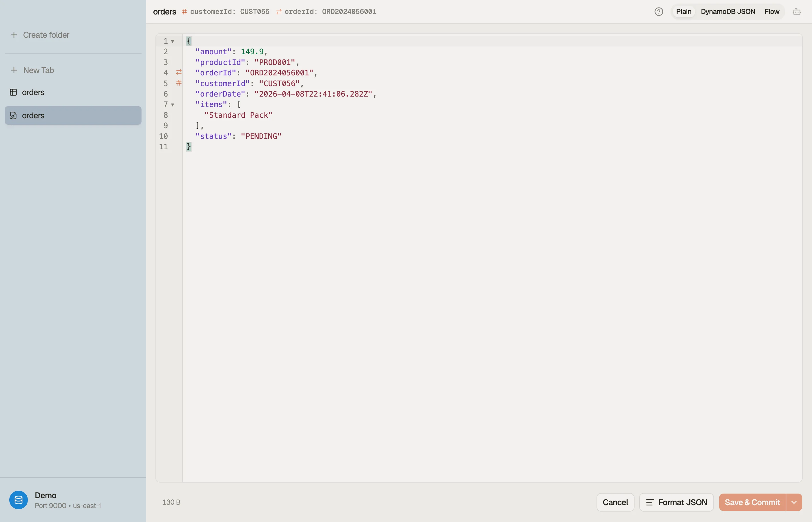The width and height of the screenshot is (812, 522).
Task: Click the plus icon beside Create folder
Action: tap(14, 35)
